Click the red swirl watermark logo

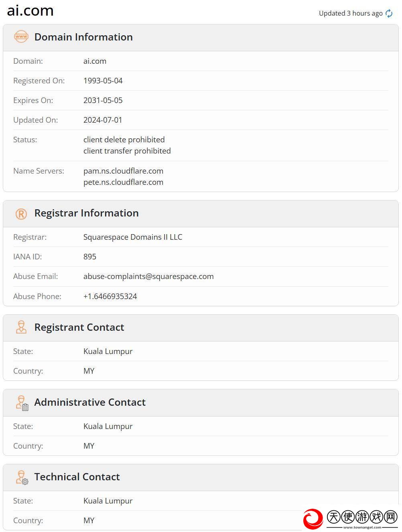(313, 519)
